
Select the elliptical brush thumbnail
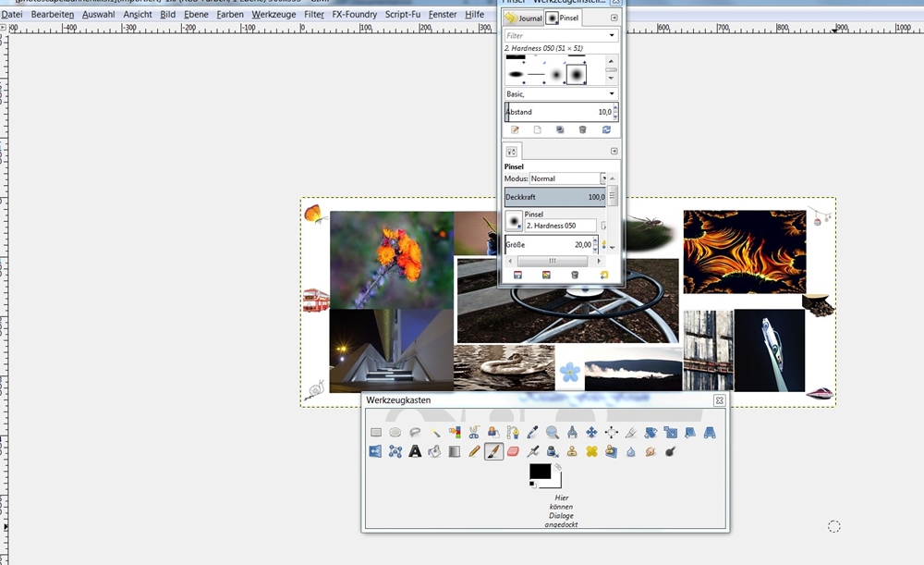coord(516,74)
